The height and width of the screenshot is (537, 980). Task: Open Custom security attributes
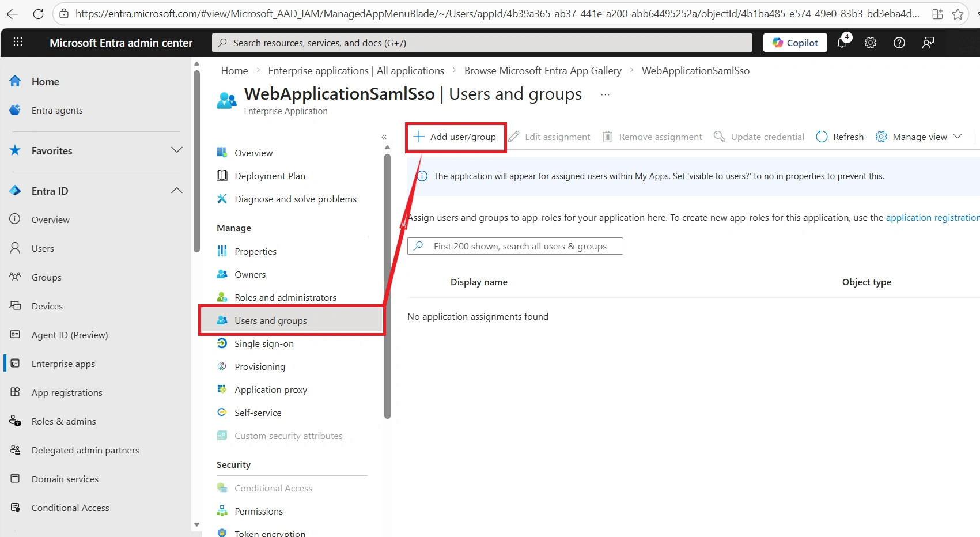pos(288,436)
